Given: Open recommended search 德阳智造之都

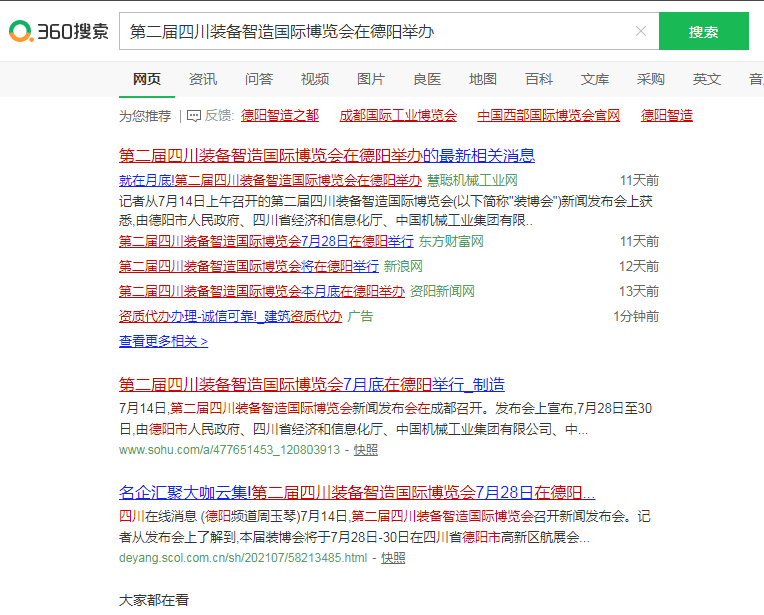Looking at the screenshot, I should tap(280, 115).
